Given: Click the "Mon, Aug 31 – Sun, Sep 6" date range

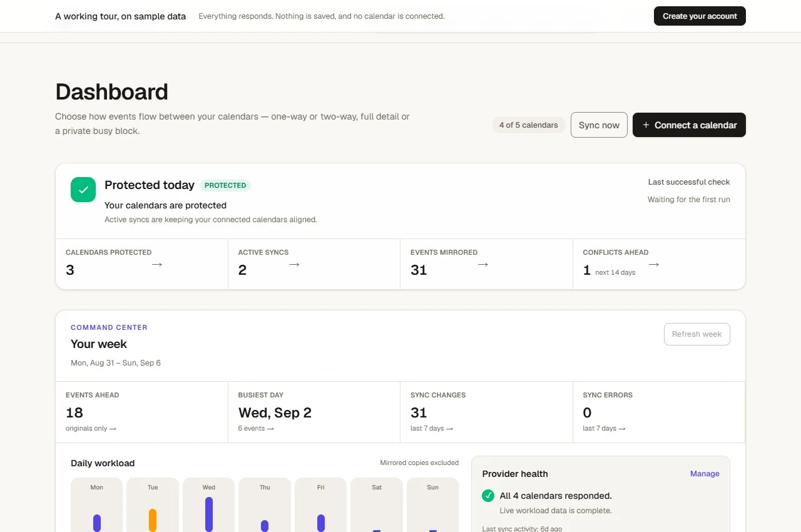Looking at the screenshot, I should pos(116,363).
